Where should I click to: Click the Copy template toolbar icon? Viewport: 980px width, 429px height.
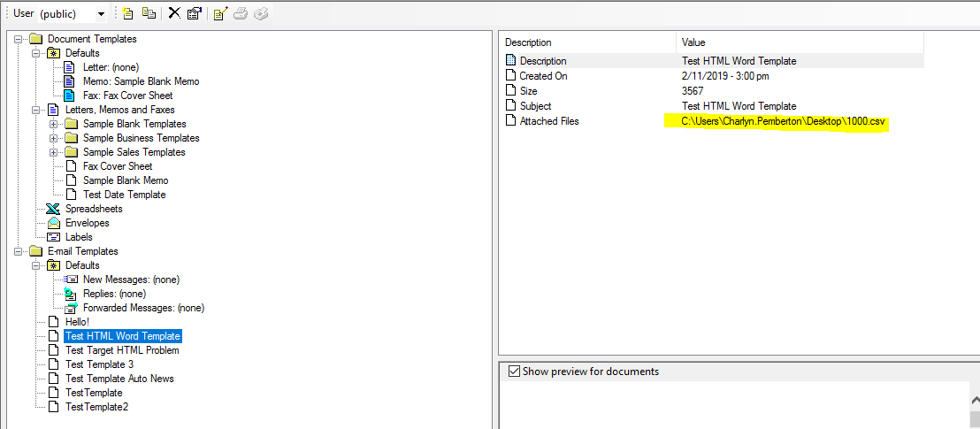coord(149,13)
